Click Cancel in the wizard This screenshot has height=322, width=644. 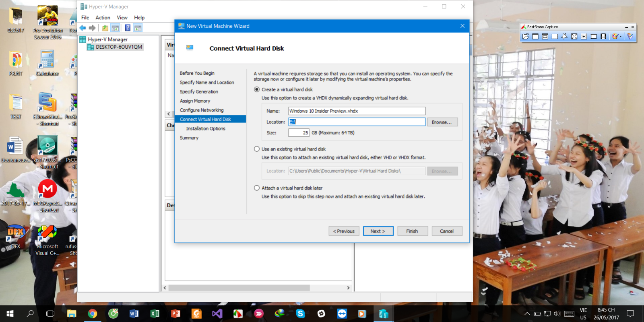(447, 231)
